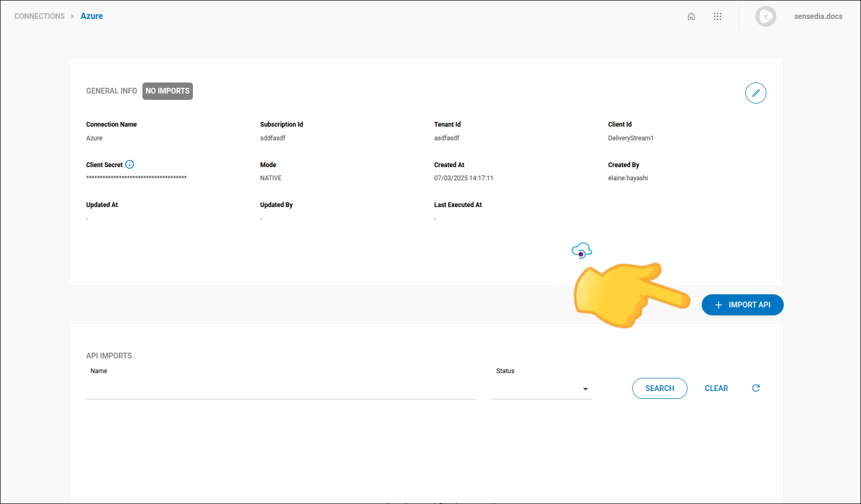
Task: Click the Azure breadcrumb link
Action: coord(91,16)
